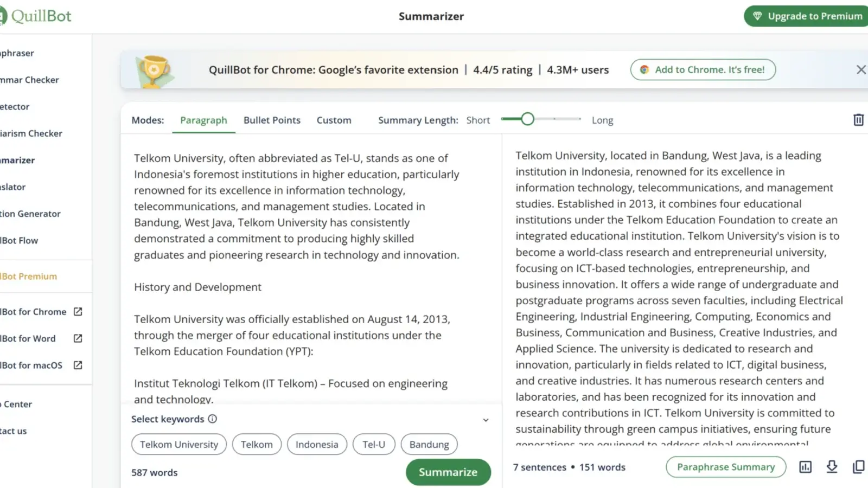Copy the summary with the clipboard icon
The image size is (868, 488).
(858, 467)
